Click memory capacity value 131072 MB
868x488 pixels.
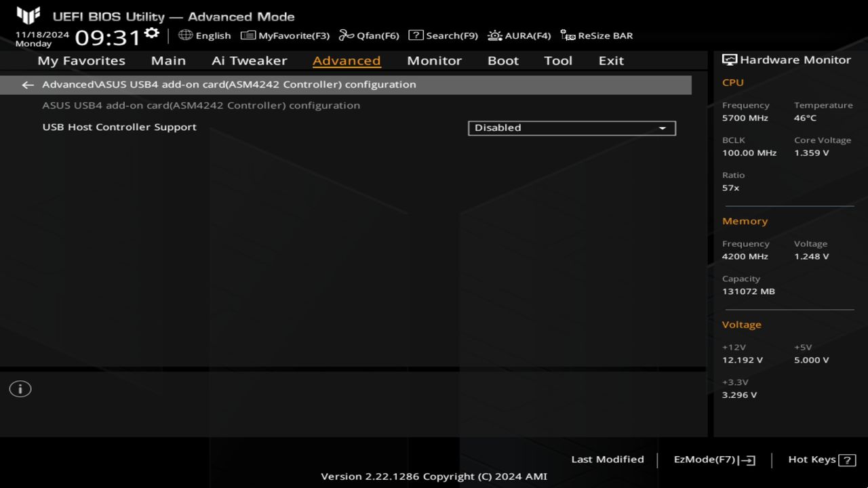tap(749, 291)
